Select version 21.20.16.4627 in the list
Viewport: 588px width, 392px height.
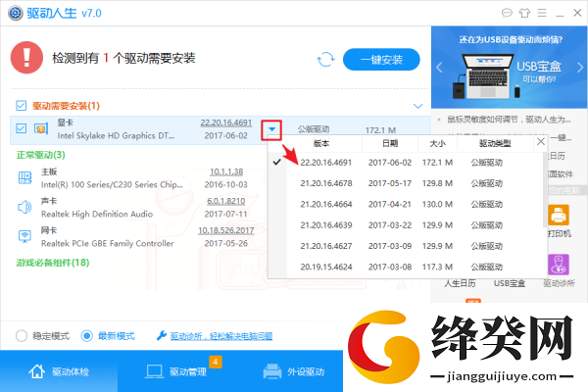point(406,246)
